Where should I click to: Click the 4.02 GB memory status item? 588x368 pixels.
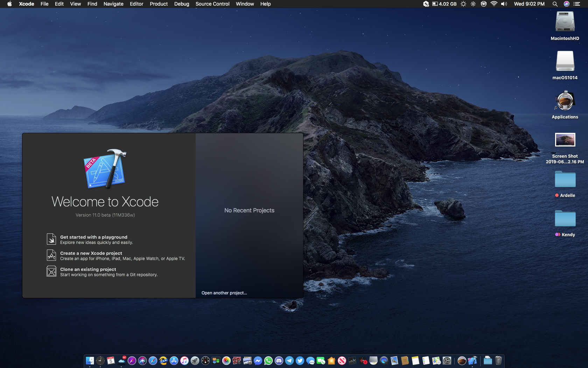[x=444, y=4]
